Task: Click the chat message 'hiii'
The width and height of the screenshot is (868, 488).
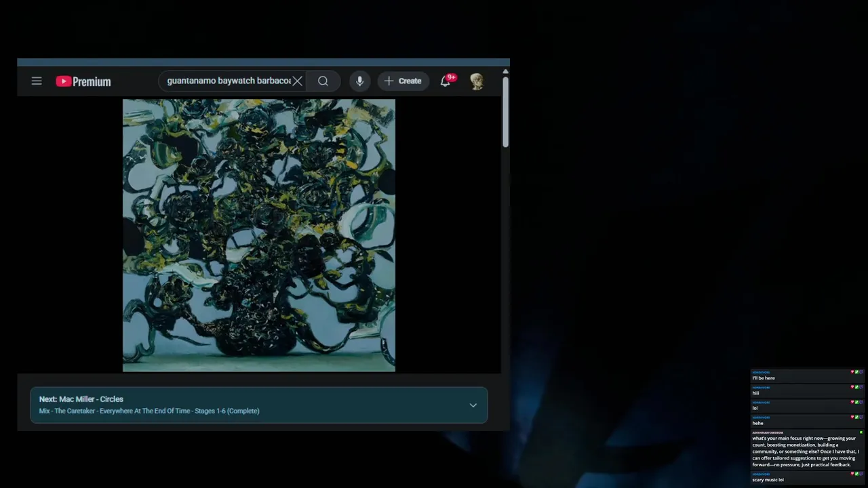Action: [755, 393]
